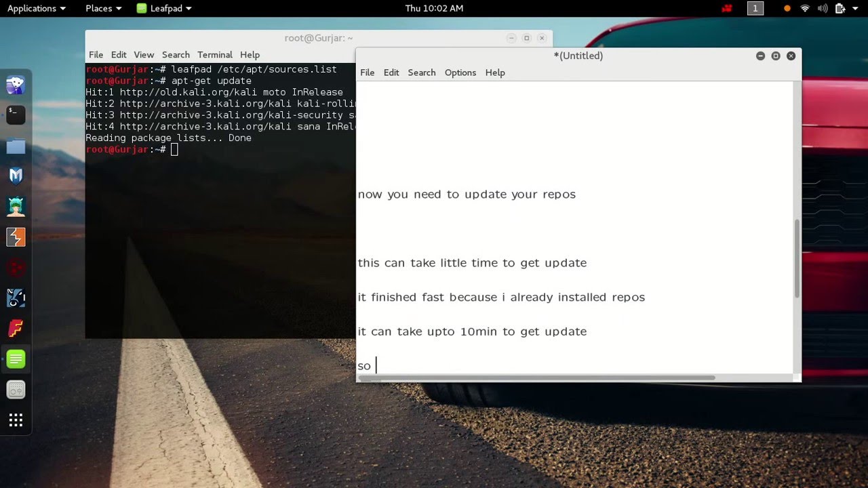Open Leafpad File menu
The width and height of the screenshot is (868, 488).
pos(367,73)
